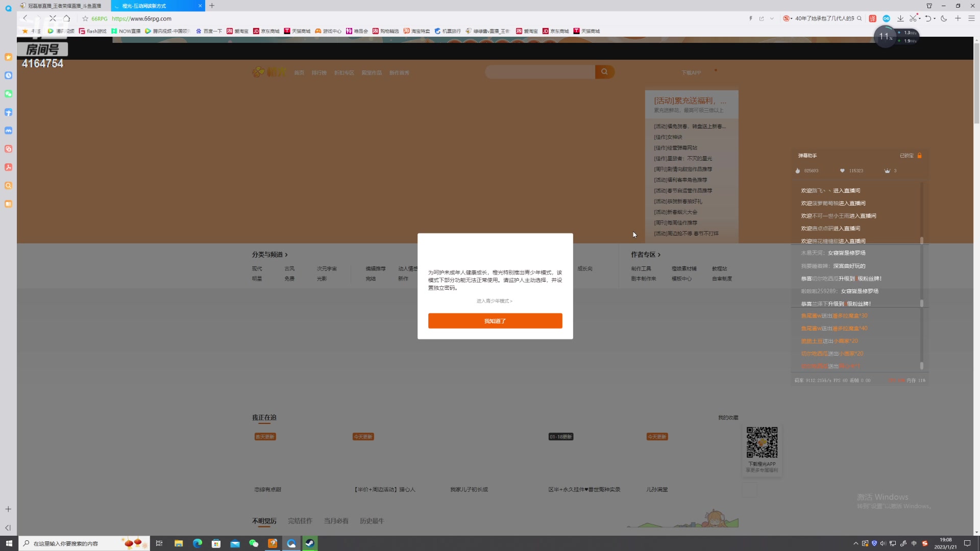This screenshot has height=551, width=980.
Task: Click the undo closed tab icon
Action: [x=928, y=18]
